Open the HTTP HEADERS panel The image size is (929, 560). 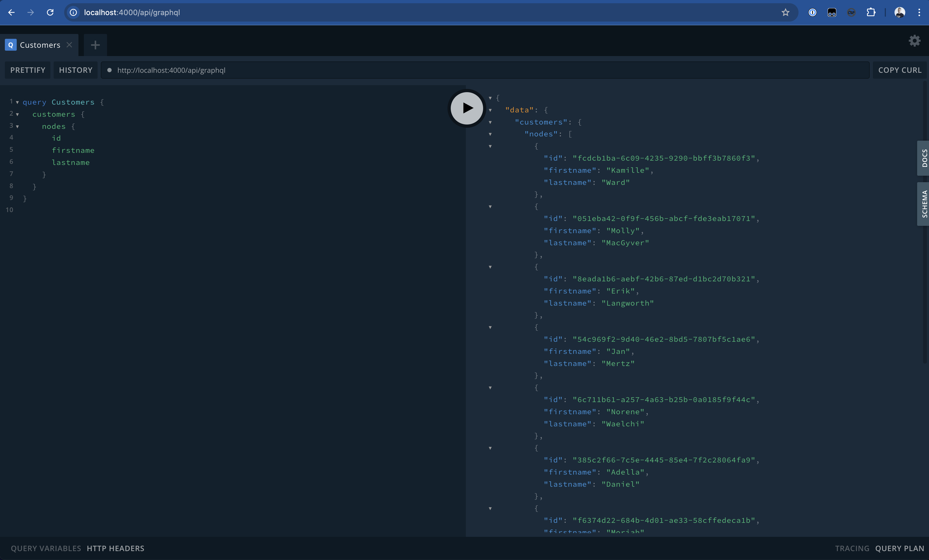pyautogui.click(x=115, y=548)
